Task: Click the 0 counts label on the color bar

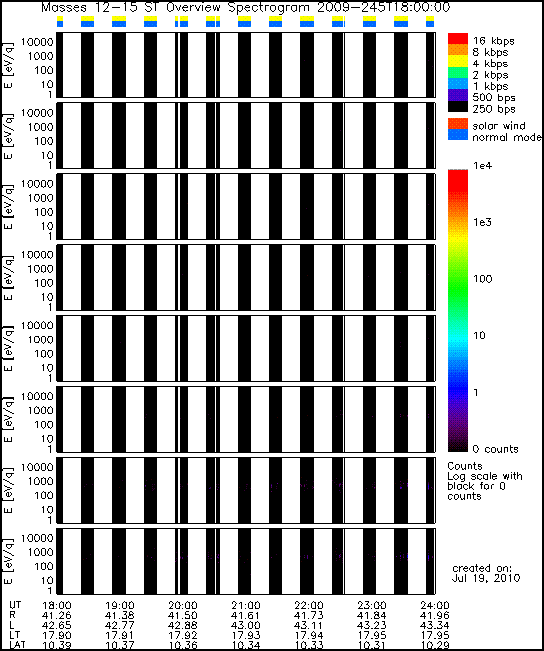Action: (496, 449)
